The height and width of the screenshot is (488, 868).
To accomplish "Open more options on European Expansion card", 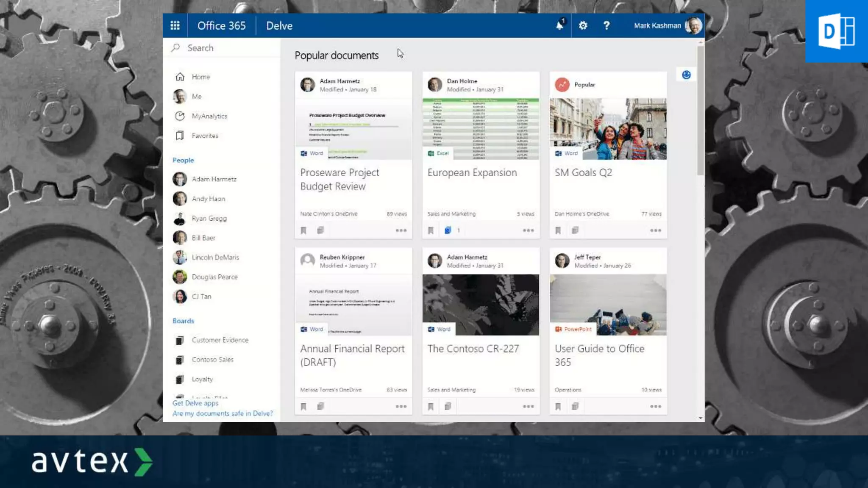I will coord(528,230).
